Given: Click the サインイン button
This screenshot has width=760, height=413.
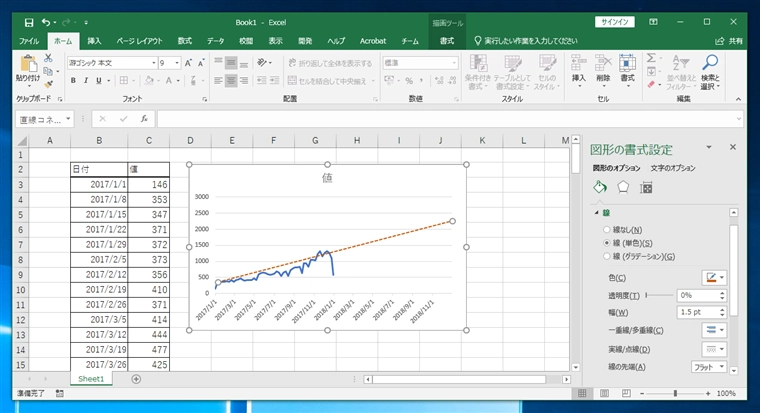Looking at the screenshot, I should (615, 21).
